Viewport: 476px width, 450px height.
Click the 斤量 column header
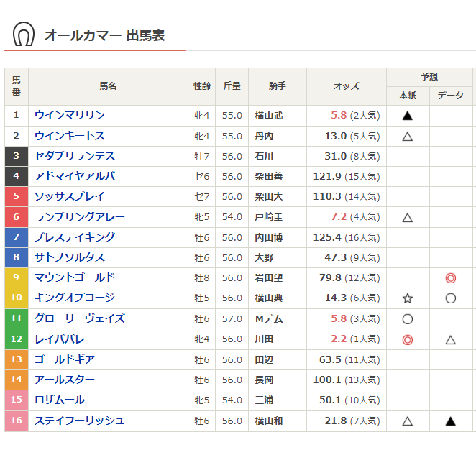point(232,86)
